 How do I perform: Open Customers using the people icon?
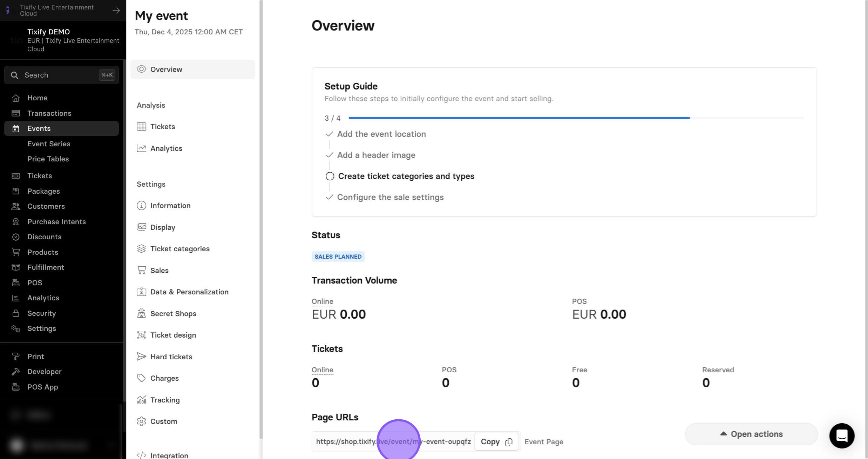pos(15,206)
